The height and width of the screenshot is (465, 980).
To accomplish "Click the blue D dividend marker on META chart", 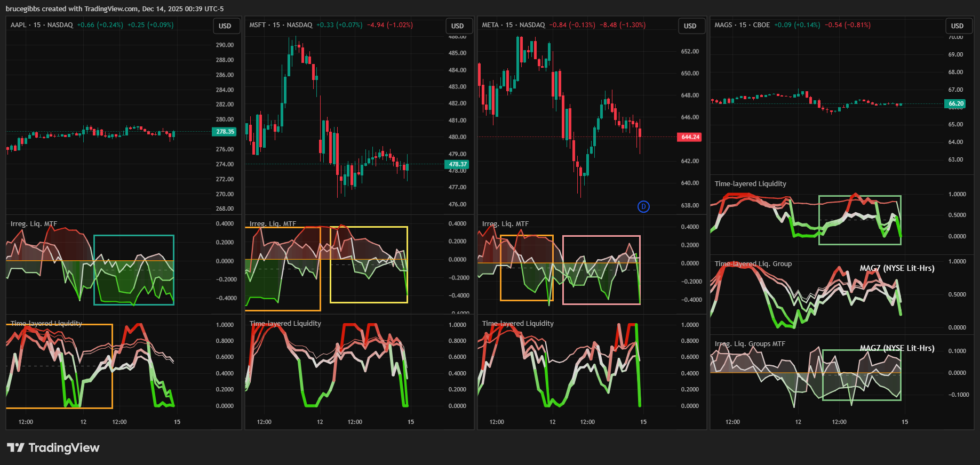I will tap(643, 206).
